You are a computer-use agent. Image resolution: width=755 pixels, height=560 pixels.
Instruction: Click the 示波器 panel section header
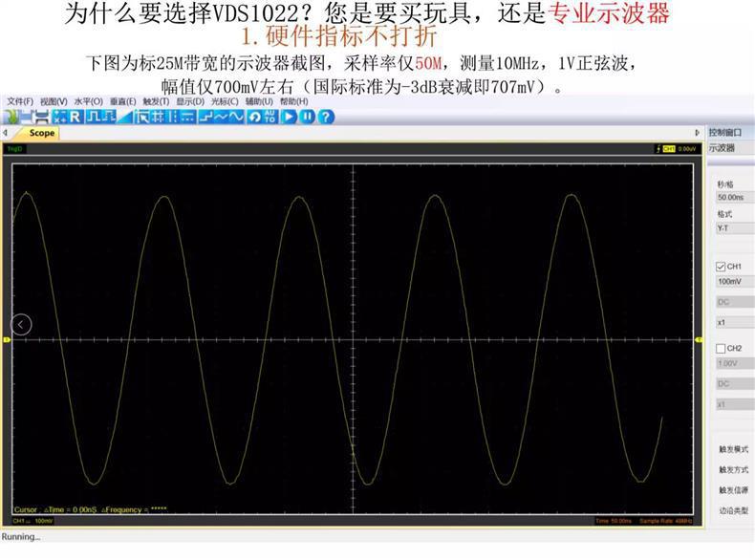pos(722,148)
